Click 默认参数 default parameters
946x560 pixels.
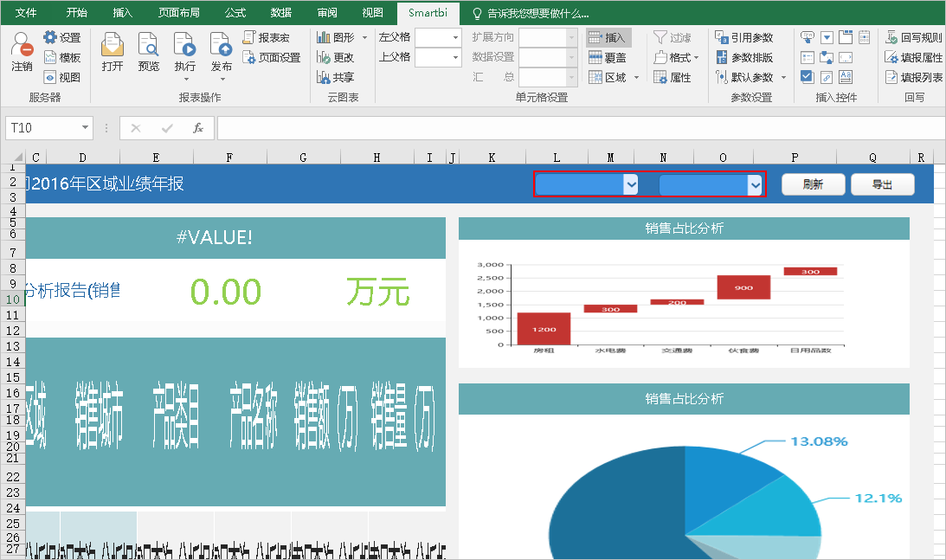pos(743,77)
